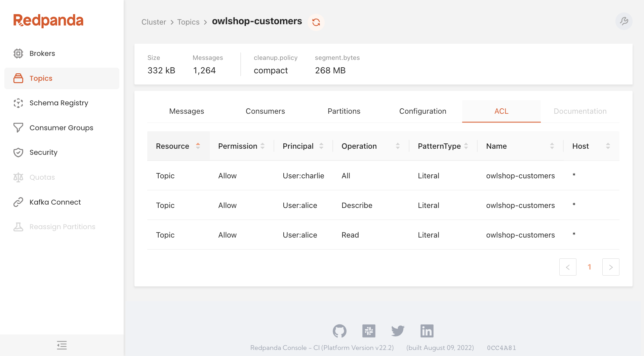Open the Slack community icon
This screenshot has width=644, height=356.
369,331
